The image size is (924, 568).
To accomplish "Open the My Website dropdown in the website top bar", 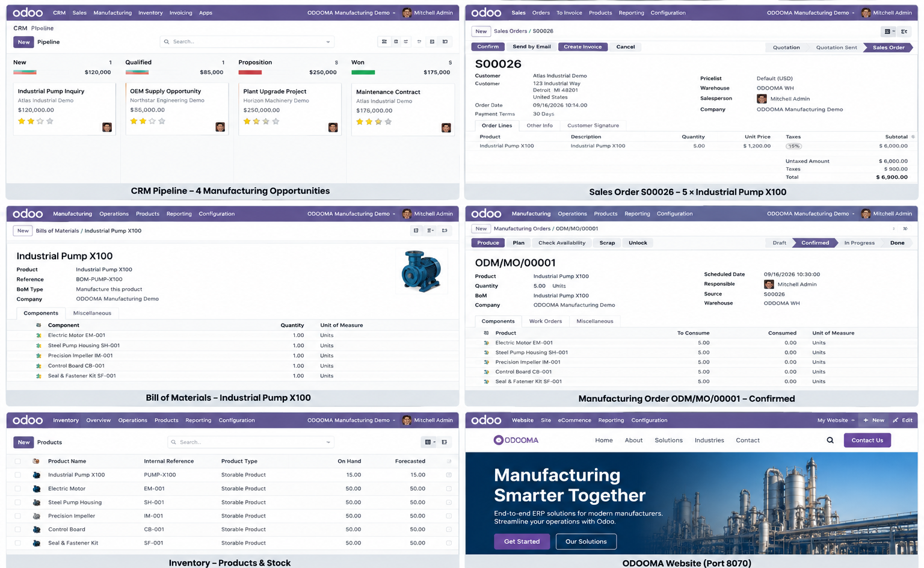I will coord(836,420).
